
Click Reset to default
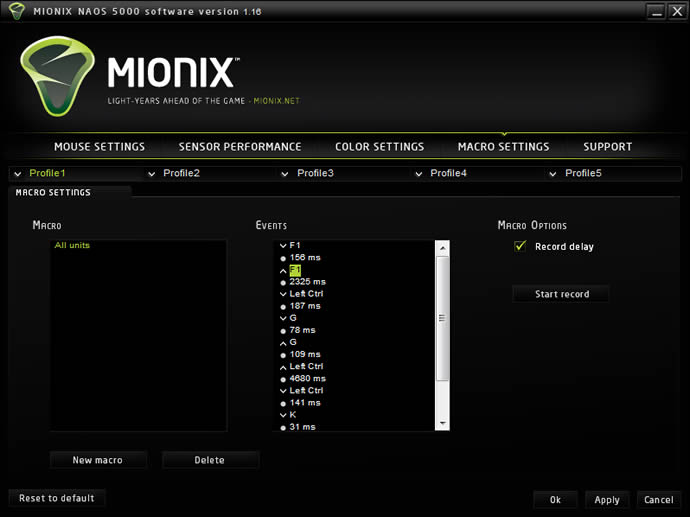[x=57, y=498]
